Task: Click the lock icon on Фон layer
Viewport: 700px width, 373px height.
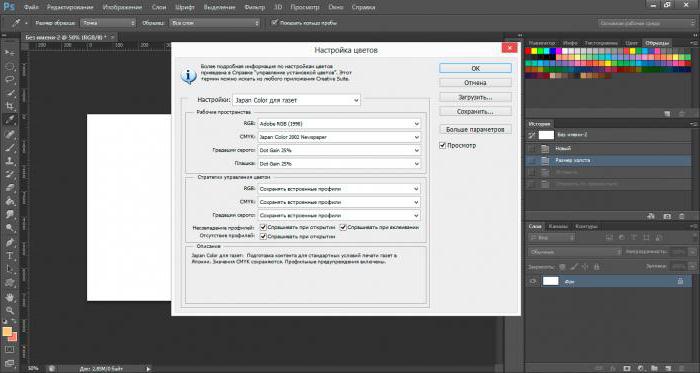Action: click(x=680, y=281)
